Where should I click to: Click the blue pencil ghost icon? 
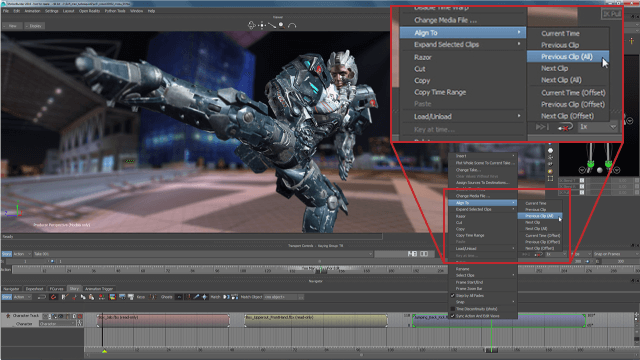point(196,297)
